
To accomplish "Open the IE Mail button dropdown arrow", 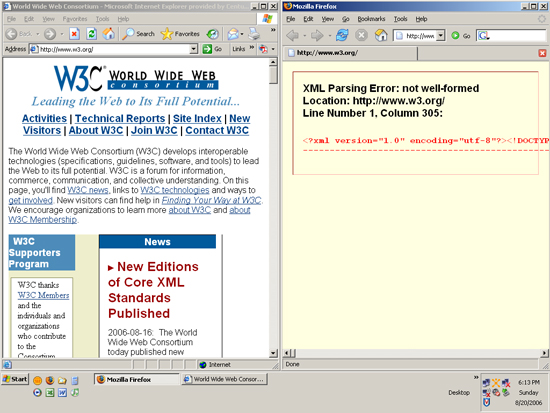I will [242, 34].
